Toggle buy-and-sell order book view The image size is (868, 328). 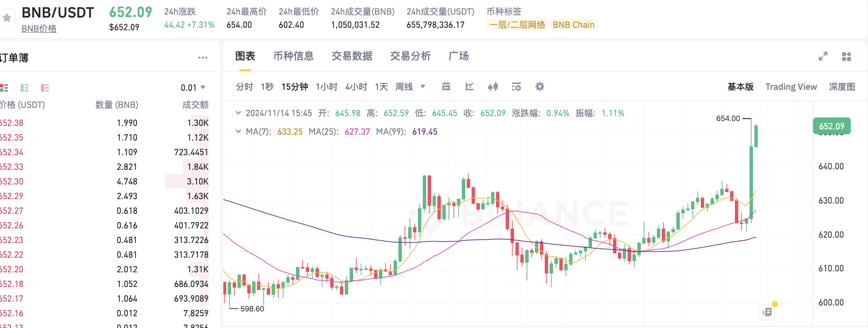4,88
